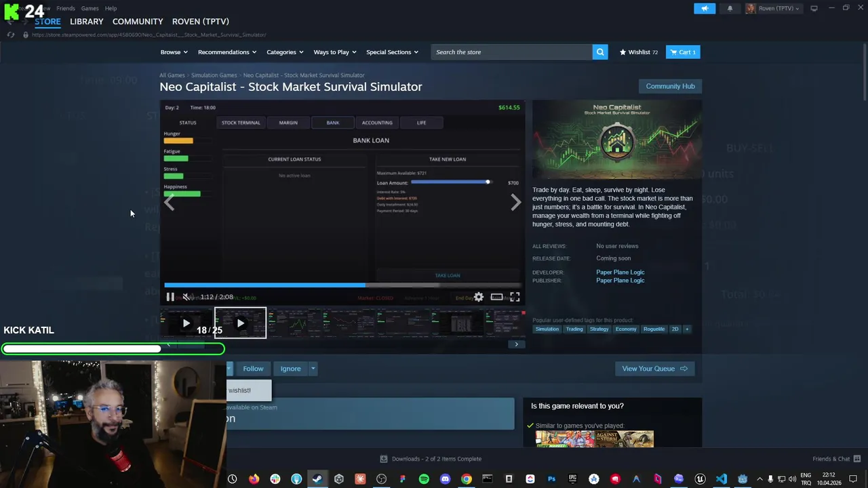Open the ROVEN (TPTV) profile tab

coord(201,22)
